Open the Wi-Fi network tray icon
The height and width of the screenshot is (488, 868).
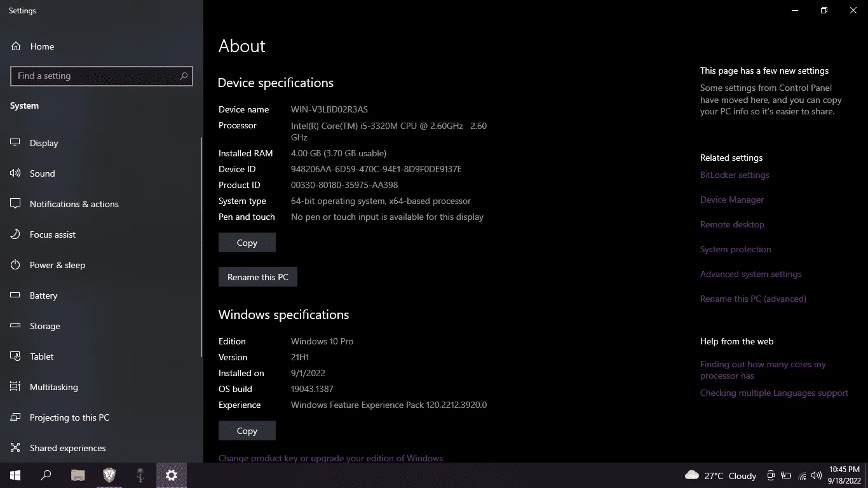pos(802,475)
